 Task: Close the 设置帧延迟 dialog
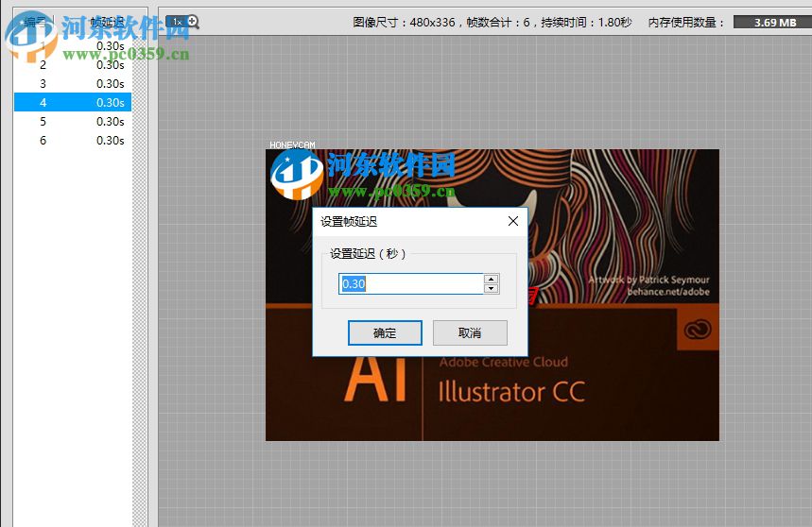click(512, 221)
